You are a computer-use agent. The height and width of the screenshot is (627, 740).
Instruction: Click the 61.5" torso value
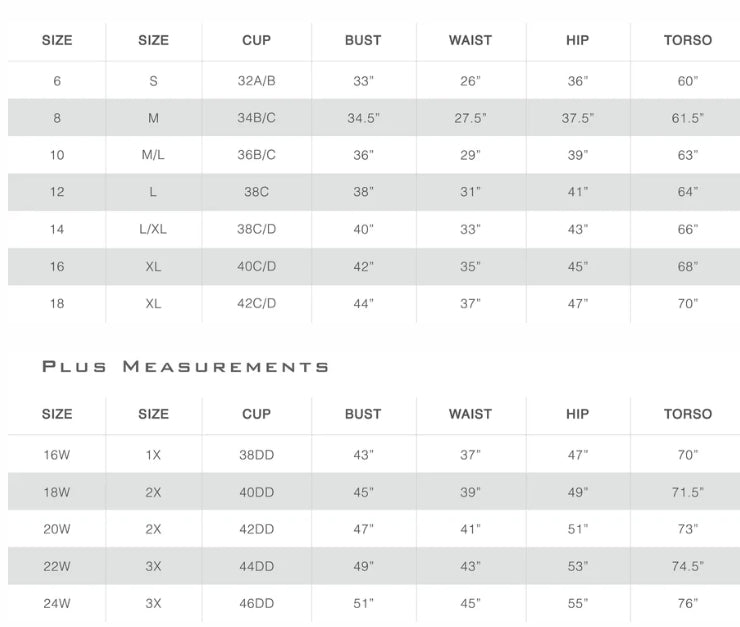688,118
